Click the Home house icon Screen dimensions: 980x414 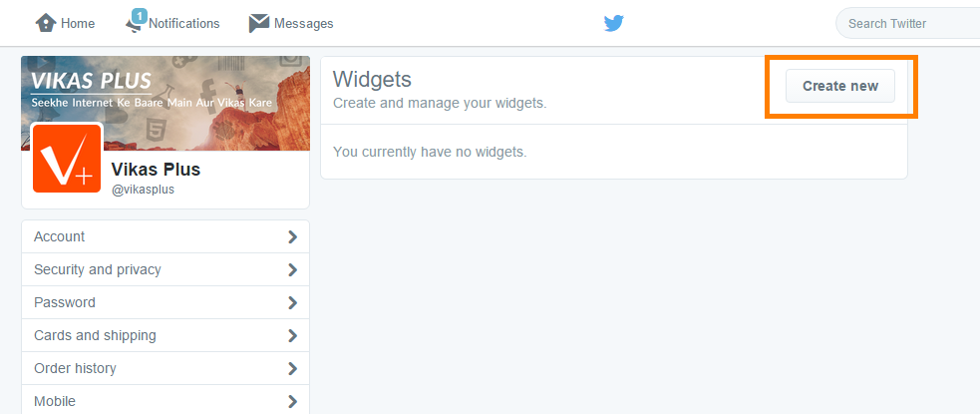(x=46, y=24)
